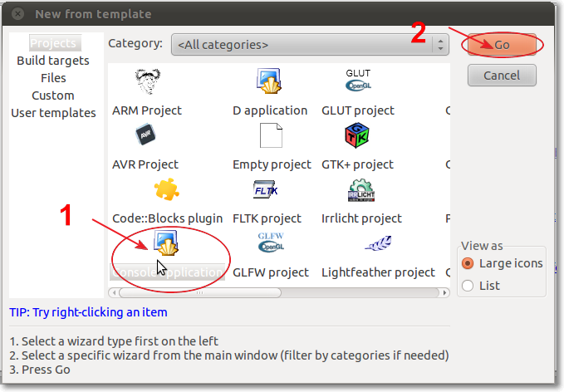Click the GLUT project label
The height and width of the screenshot is (392, 564).
pyautogui.click(x=358, y=110)
